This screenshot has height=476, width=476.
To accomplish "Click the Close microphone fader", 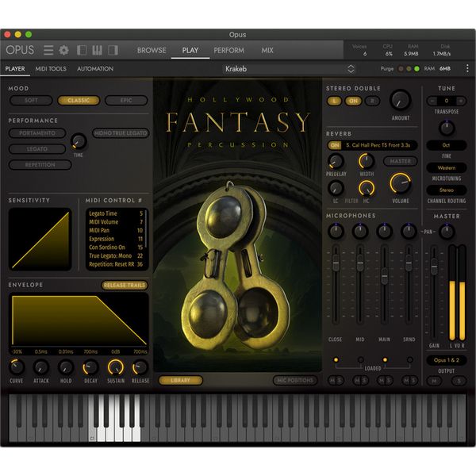I will [336, 263].
